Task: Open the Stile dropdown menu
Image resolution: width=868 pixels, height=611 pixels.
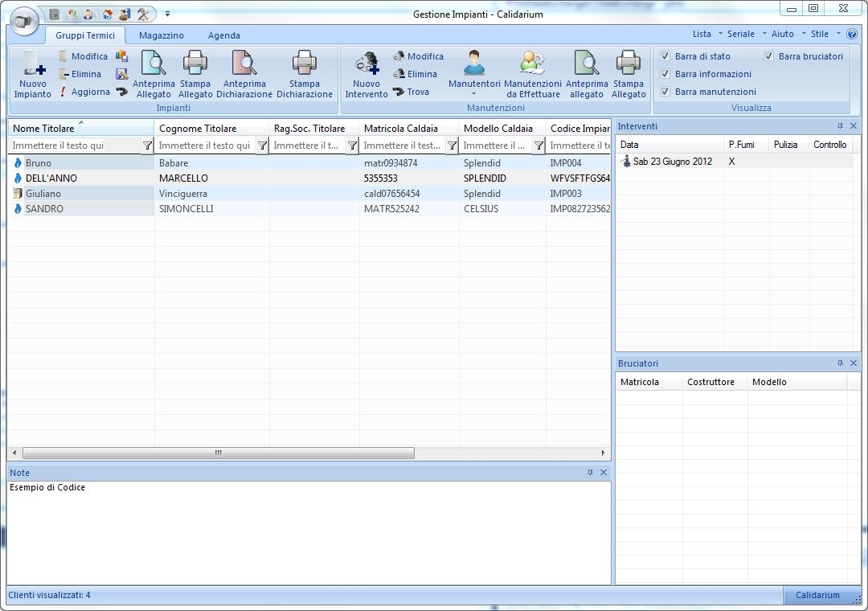Action: pos(825,34)
